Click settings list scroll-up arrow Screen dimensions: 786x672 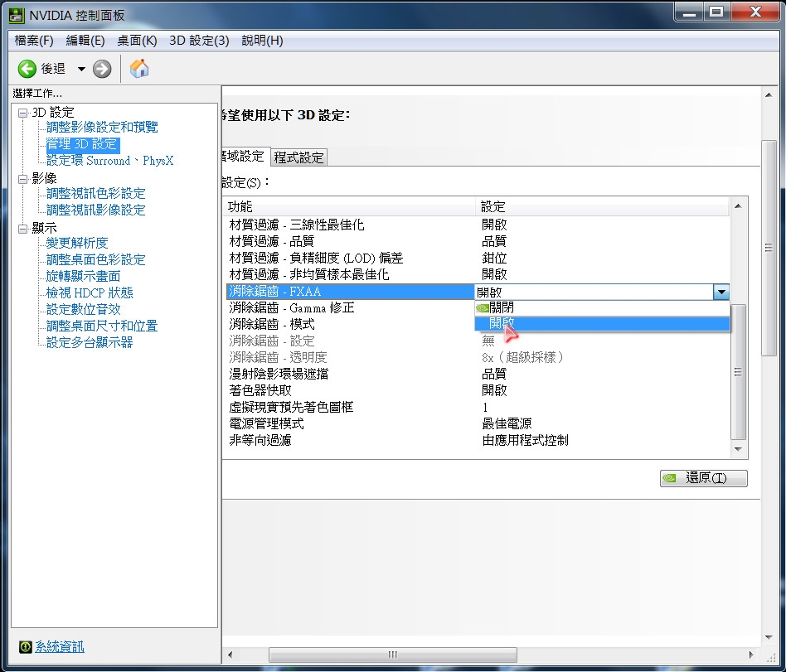pyautogui.click(x=738, y=206)
